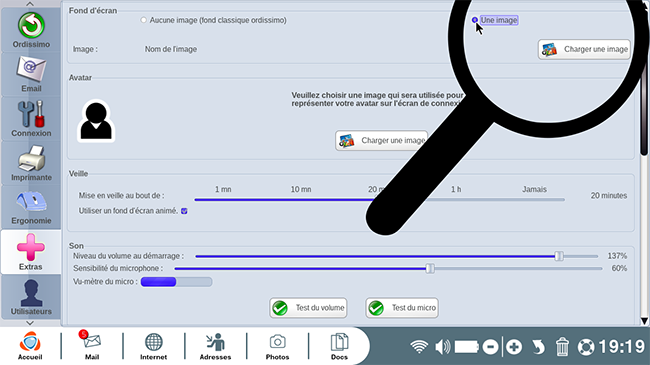Click the Wi-Fi status icon
This screenshot has height=365, width=650.
tap(419, 346)
